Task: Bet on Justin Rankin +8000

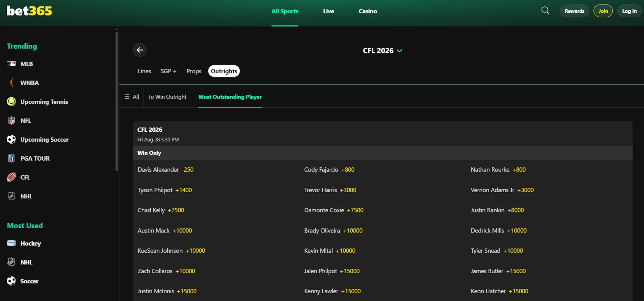Action: (x=497, y=210)
